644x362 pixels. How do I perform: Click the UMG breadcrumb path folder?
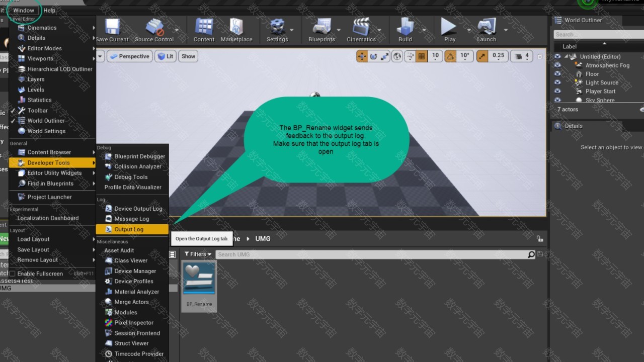263,239
